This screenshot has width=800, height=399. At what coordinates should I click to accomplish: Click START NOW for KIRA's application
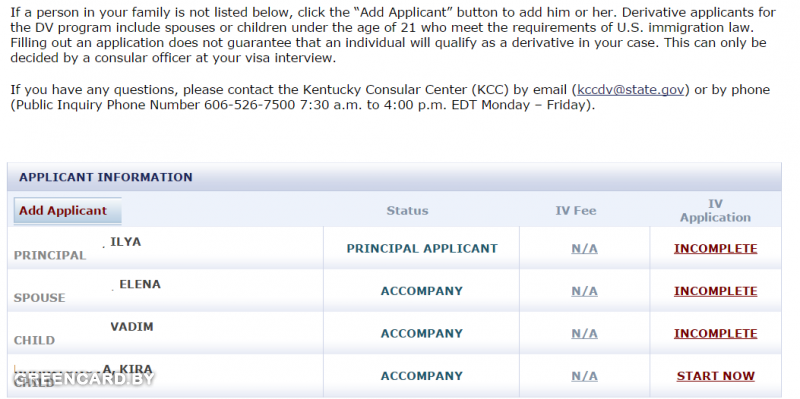715,376
